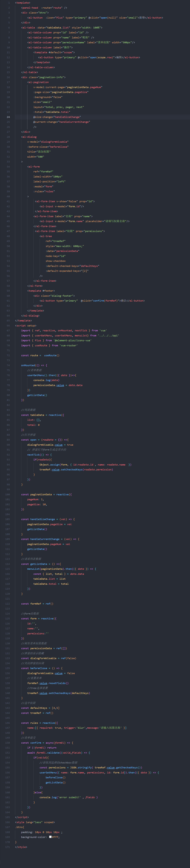Click the "<script setup>" tag

point(26,326)
